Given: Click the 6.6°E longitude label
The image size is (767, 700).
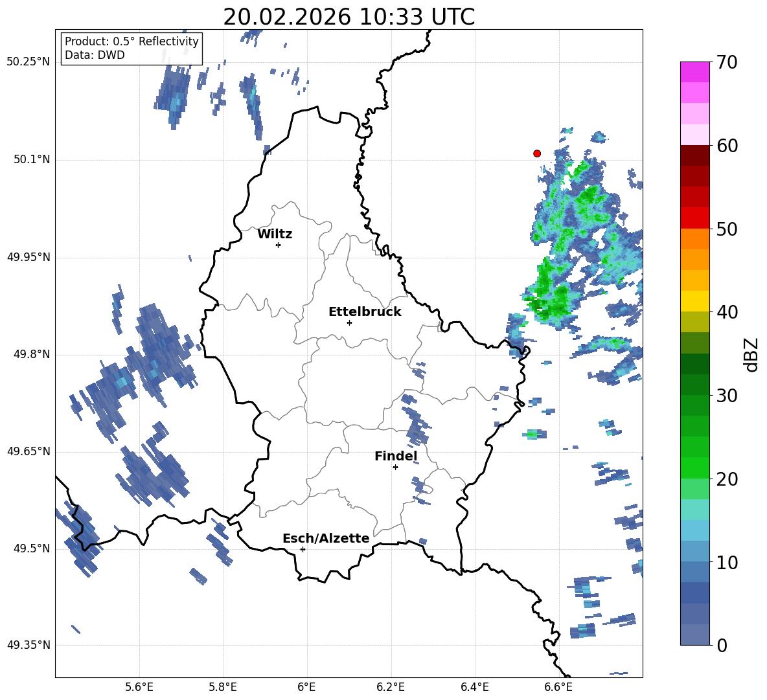Looking at the screenshot, I should click(558, 687).
